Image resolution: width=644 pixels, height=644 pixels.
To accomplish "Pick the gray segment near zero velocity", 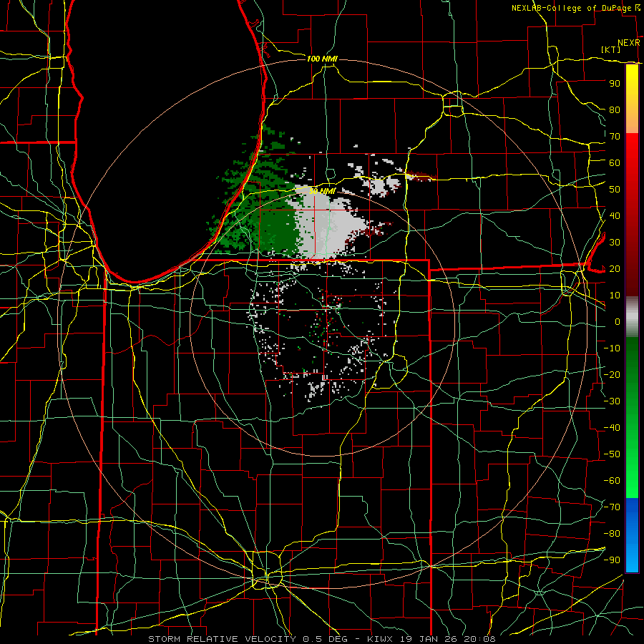I will (x=632, y=317).
